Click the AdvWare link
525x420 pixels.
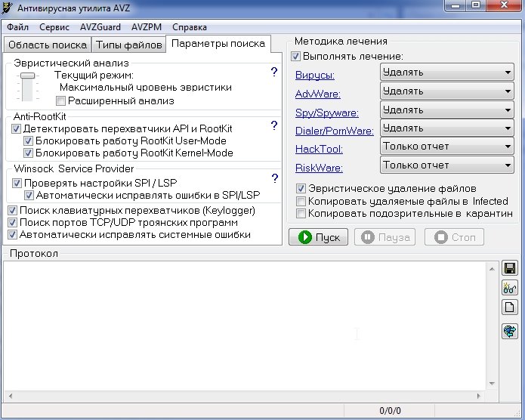point(318,94)
